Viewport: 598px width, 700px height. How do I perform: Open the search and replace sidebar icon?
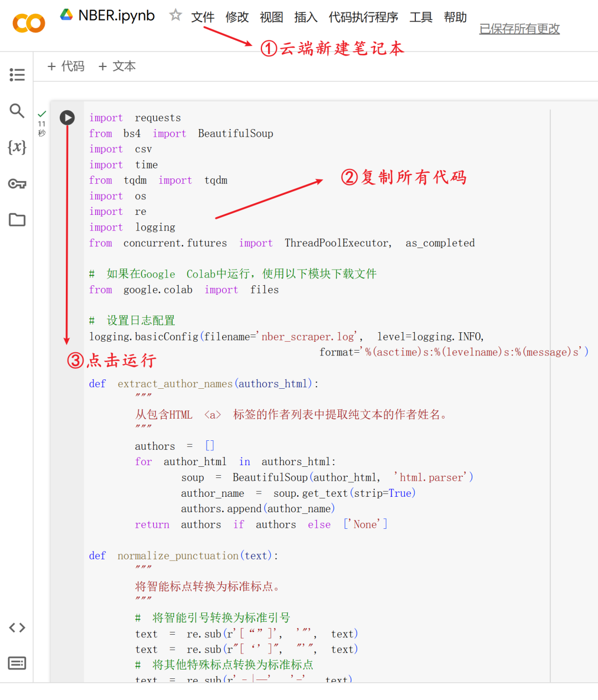[17, 111]
